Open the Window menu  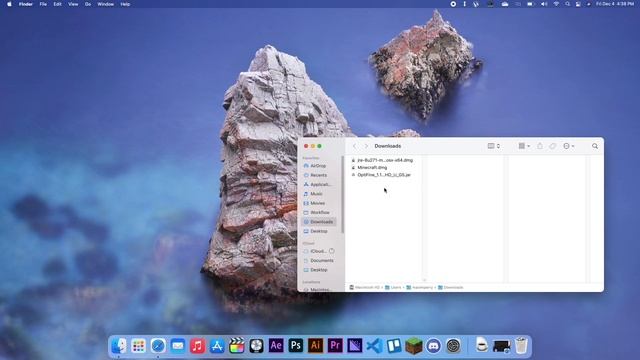coord(105,4)
